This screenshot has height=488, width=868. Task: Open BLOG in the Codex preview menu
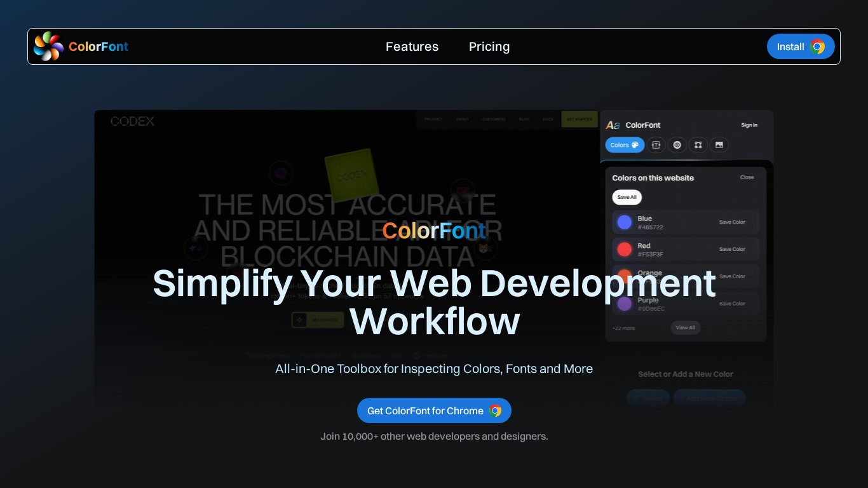(524, 119)
